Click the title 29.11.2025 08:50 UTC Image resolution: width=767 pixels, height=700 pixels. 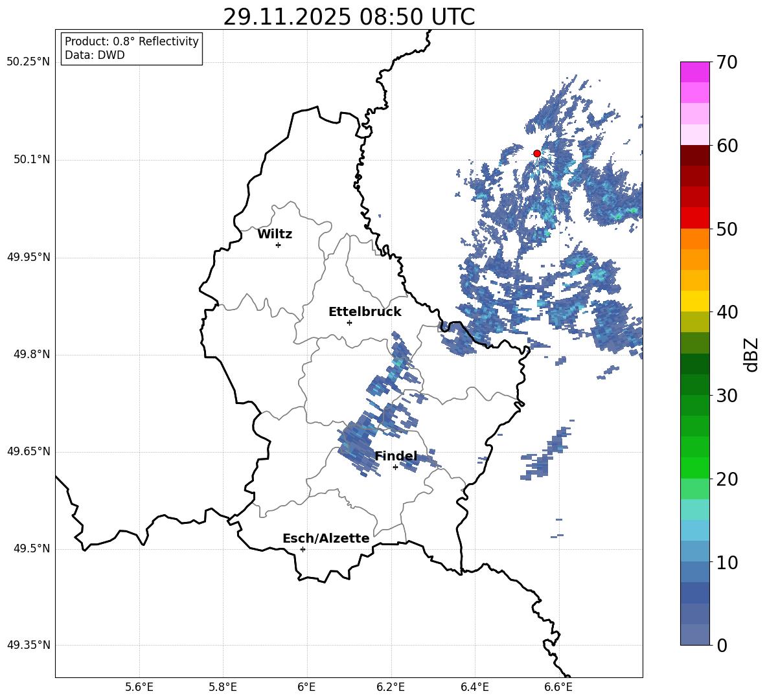point(349,17)
